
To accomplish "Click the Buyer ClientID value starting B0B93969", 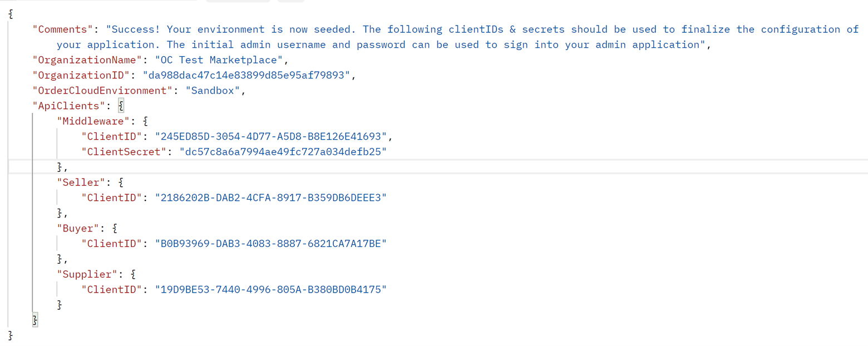I will coord(270,243).
